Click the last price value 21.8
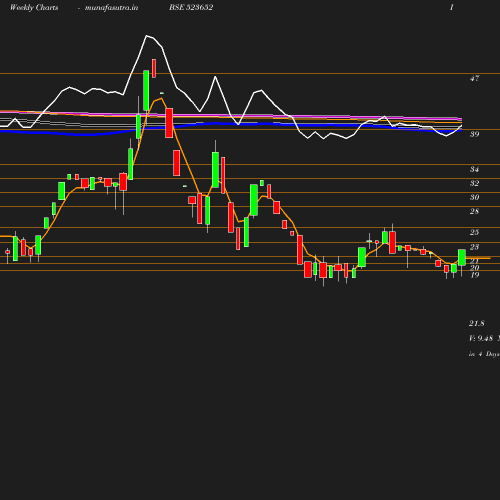This screenshot has width=500, height=500. tap(477, 323)
